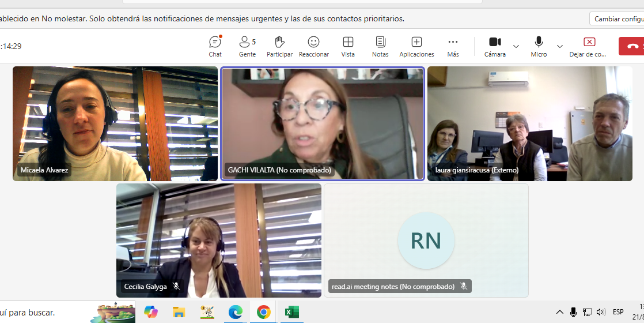This screenshot has width=644, height=323.
Task: Click Cambiar configuración notification button
Action: [x=617, y=19]
